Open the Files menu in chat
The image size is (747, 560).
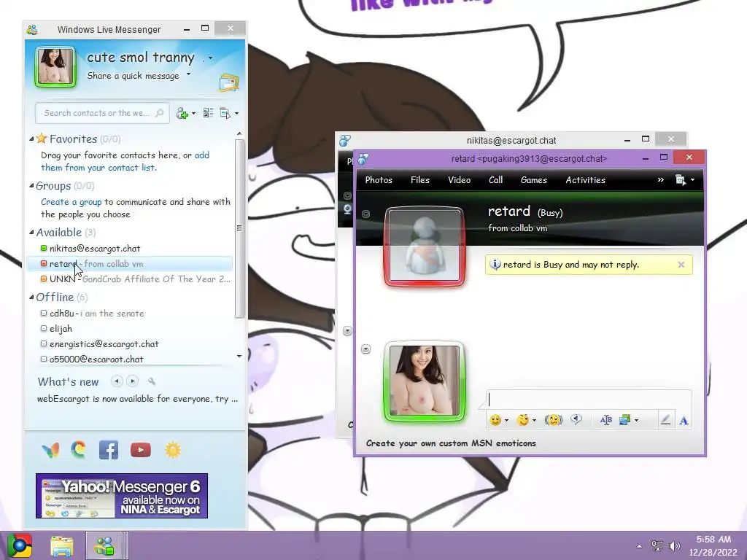pyautogui.click(x=420, y=180)
